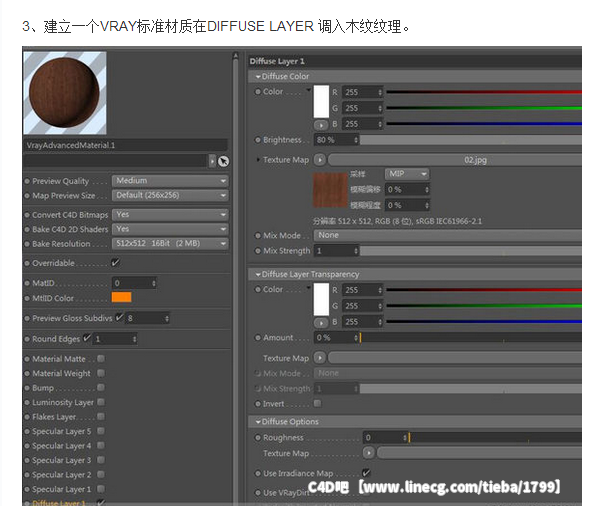594x506 pixels.
Task: Toggle the Use Irradiance Map checkbox
Action: pos(366,472)
